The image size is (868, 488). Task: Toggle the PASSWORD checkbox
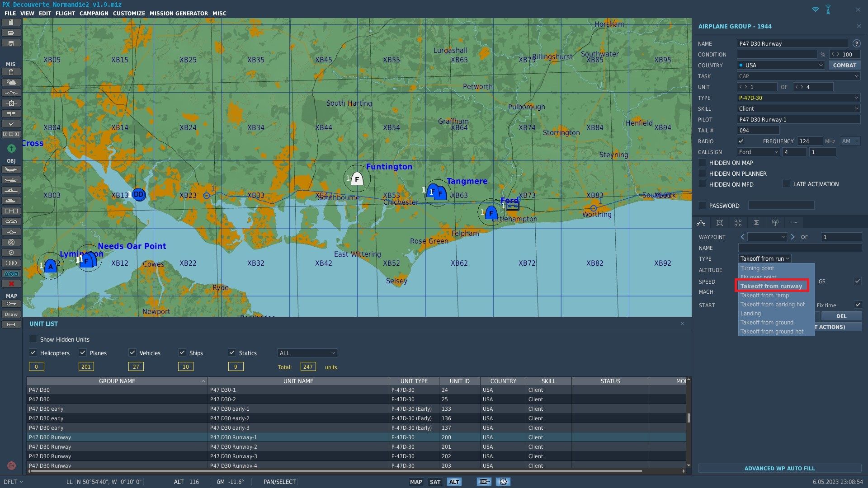pos(702,206)
